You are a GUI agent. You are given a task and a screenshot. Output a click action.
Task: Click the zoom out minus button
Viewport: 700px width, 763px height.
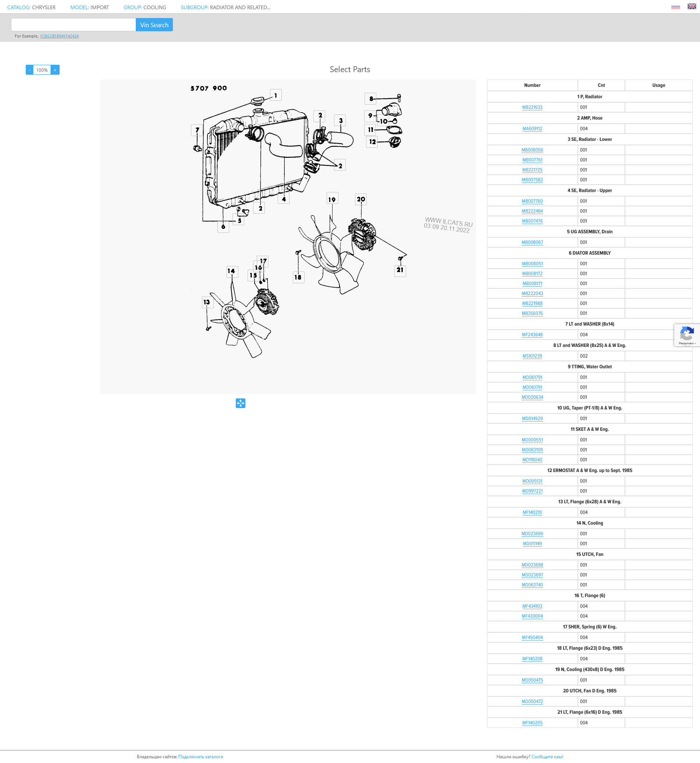[29, 70]
